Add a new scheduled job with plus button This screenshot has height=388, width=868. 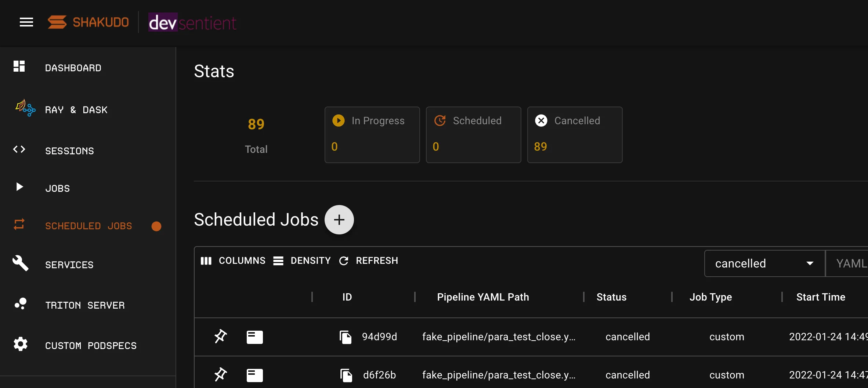[339, 220]
